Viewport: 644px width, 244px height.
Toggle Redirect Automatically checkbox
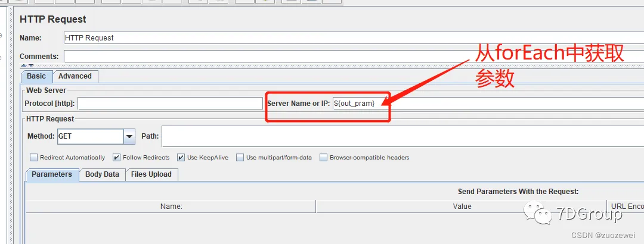[x=33, y=158]
